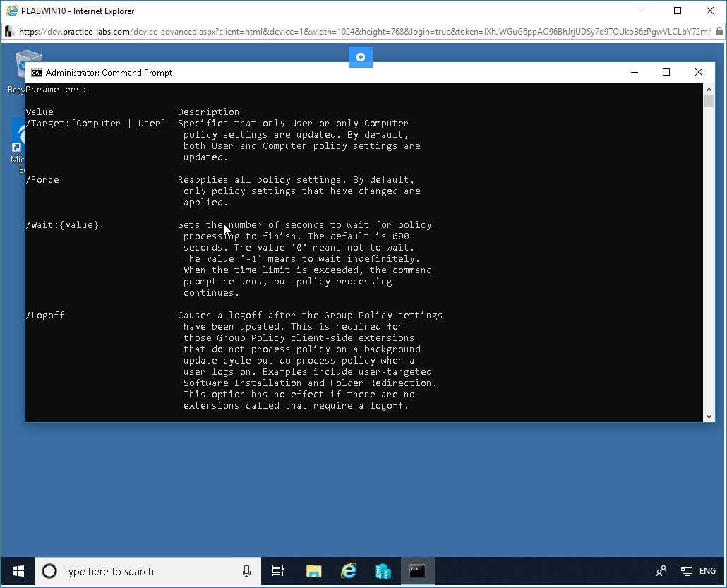Click the site favicon left of the URL
The width and height of the screenshot is (727, 588).
tap(9, 32)
